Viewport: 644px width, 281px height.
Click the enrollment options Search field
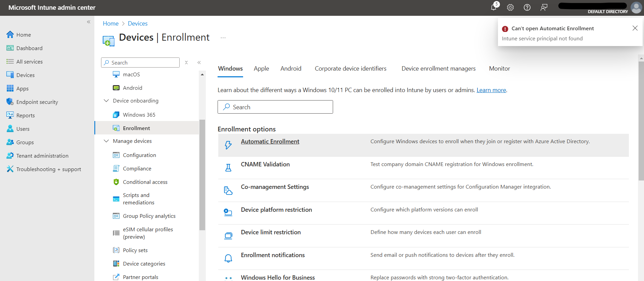pos(275,107)
